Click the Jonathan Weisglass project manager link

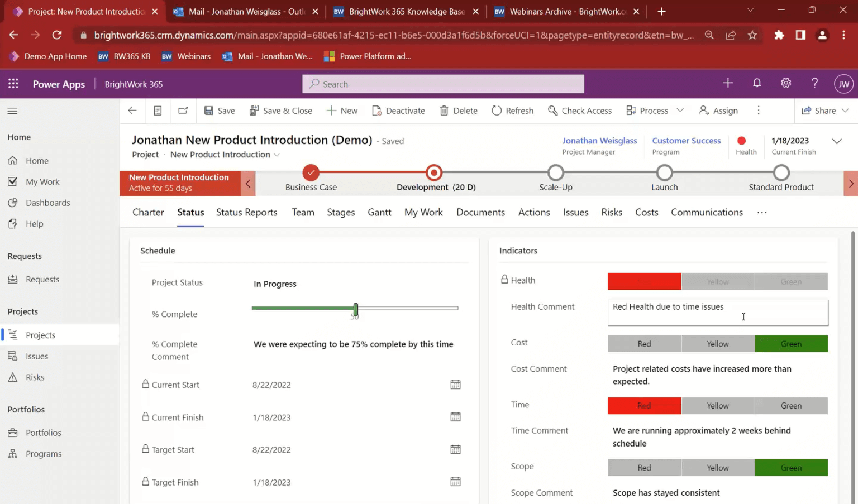(x=599, y=141)
